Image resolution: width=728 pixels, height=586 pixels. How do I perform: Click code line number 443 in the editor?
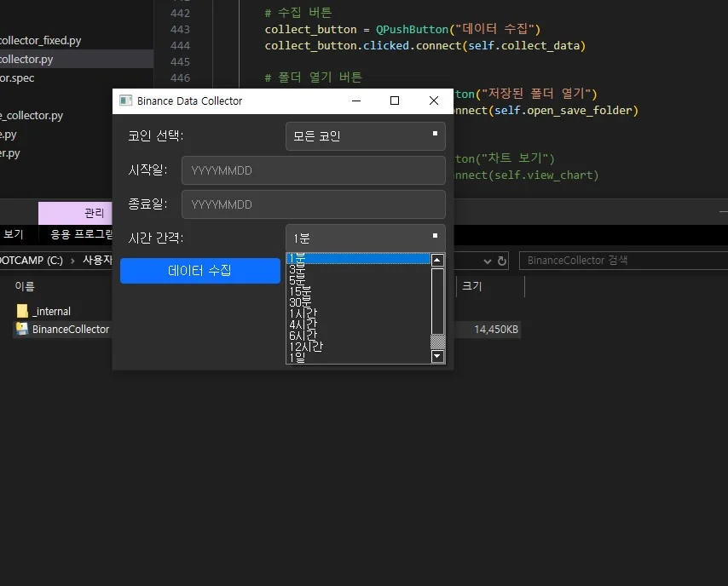pos(180,29)
